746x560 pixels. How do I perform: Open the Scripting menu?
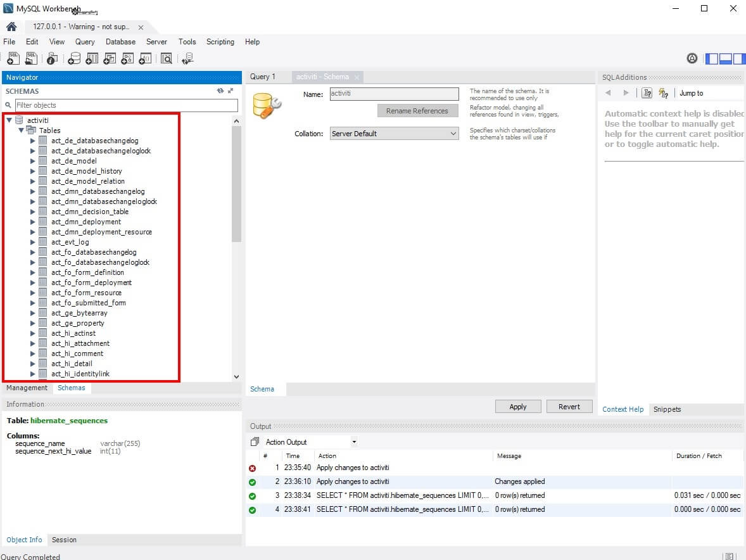click(x=220, y=42)
